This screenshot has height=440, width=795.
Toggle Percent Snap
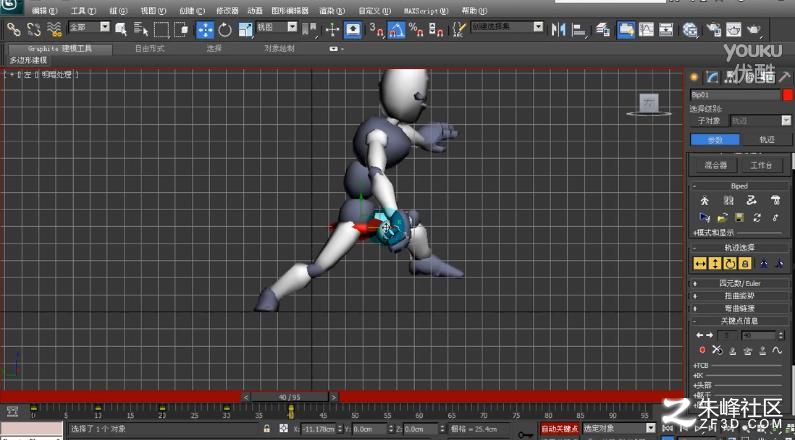[416, 29]
